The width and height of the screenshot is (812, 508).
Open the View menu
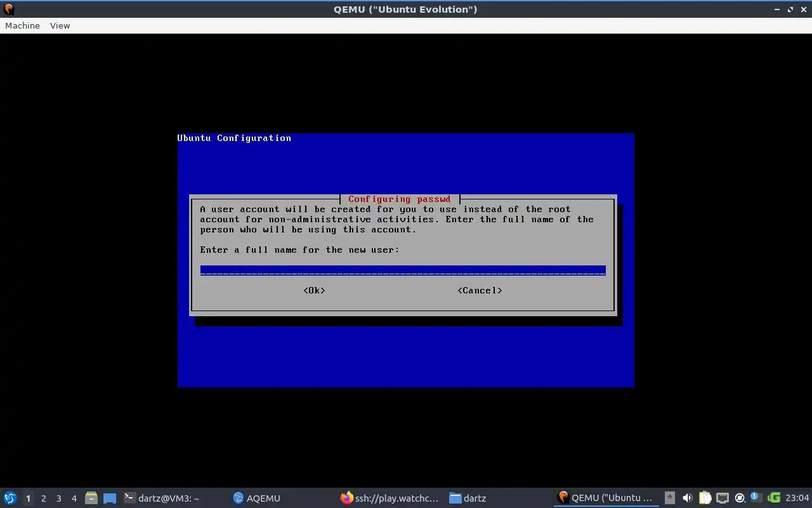(60, 25)
